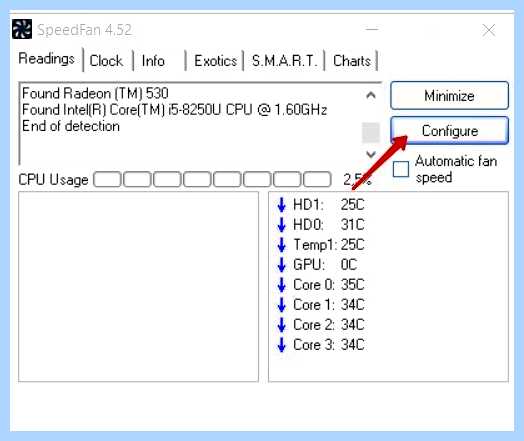
Task: Select the 'Found Intel(R) Core(TM) i5-8250U' log line
Action: pos(174,110)
